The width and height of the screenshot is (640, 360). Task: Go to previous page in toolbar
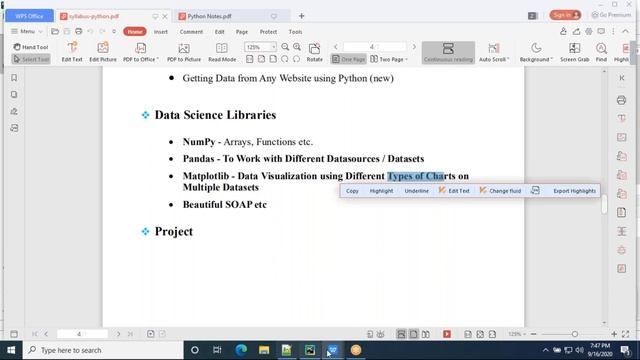click(336, 47)
